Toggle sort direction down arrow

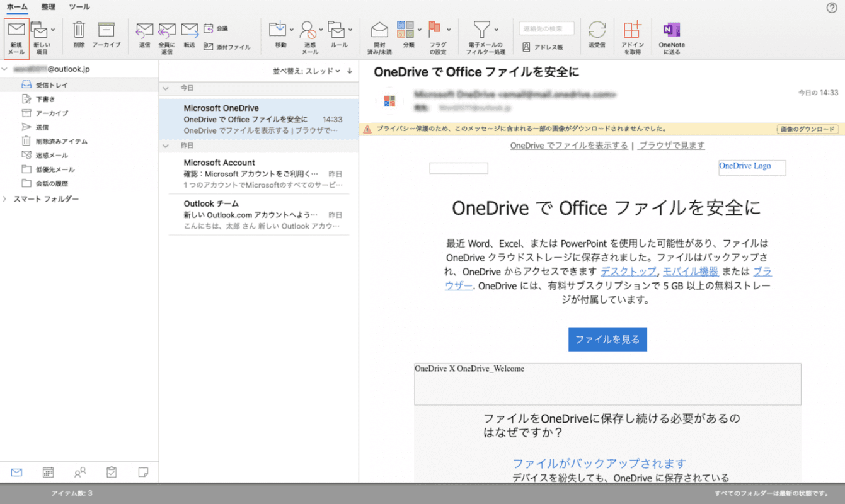[x=350, y=71]
